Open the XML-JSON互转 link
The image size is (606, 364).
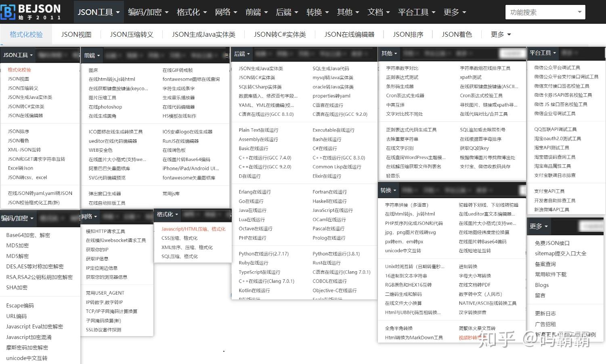pyautogui.click(x=24, y=150)
